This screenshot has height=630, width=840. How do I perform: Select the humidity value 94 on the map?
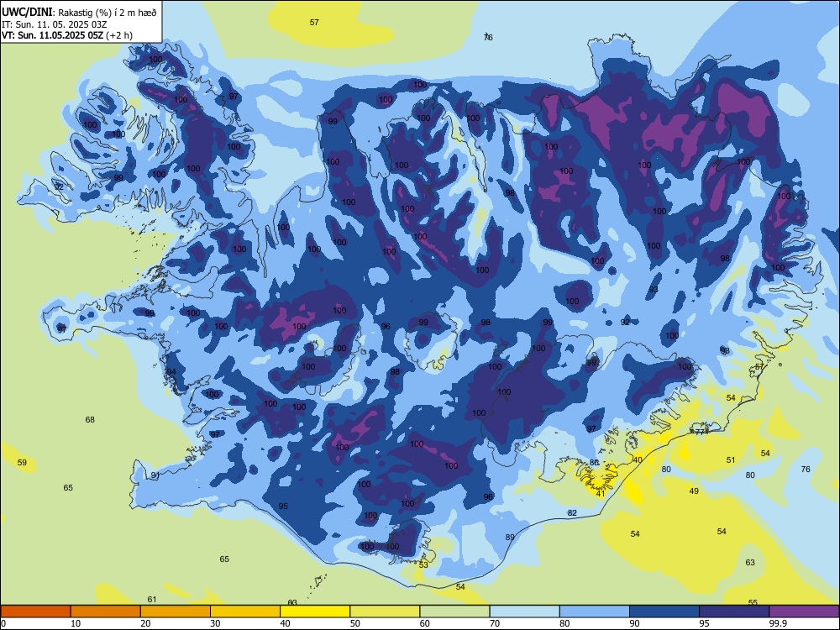[x=171, y=372]
